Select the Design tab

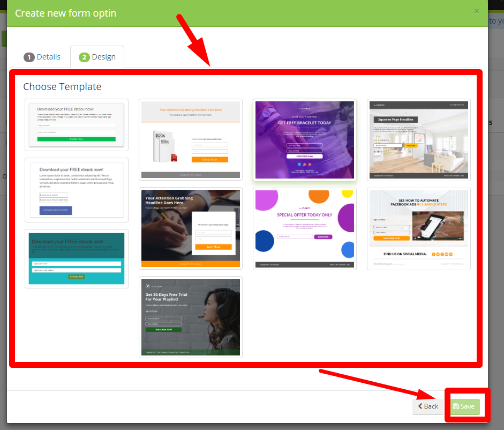coord(97,57)
